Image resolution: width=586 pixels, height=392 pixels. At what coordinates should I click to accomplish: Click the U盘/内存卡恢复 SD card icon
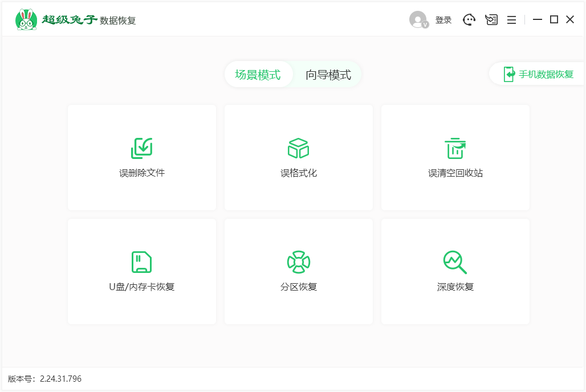click(142, 261)
